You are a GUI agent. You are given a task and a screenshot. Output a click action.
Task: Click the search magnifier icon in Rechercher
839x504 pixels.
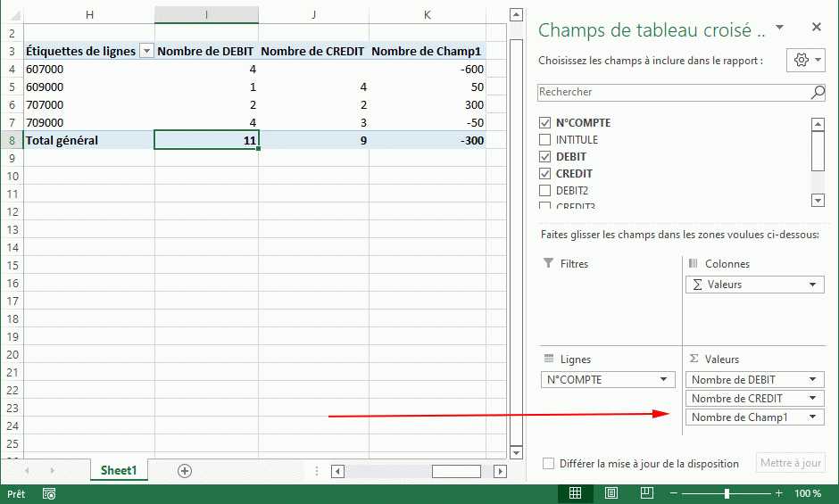tap(818, 92)
